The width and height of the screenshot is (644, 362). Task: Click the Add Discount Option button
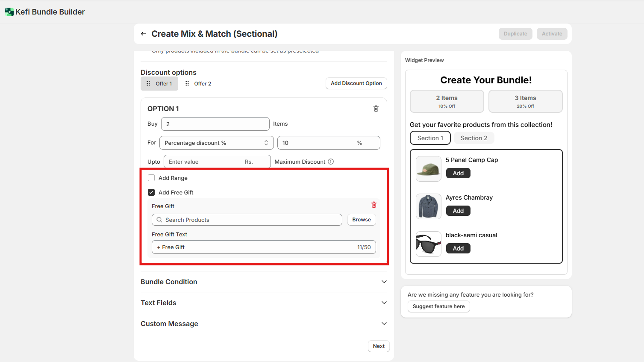click(x=356, y=83)
